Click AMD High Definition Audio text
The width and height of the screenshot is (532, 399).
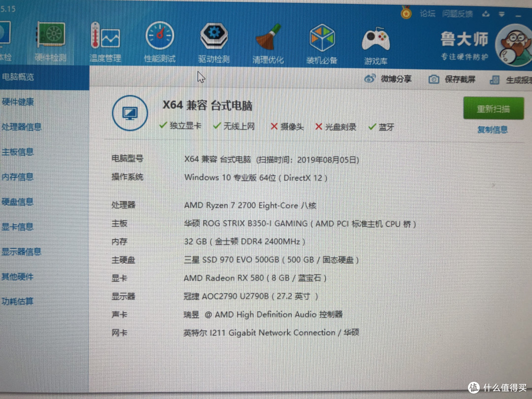coord(263,314)
